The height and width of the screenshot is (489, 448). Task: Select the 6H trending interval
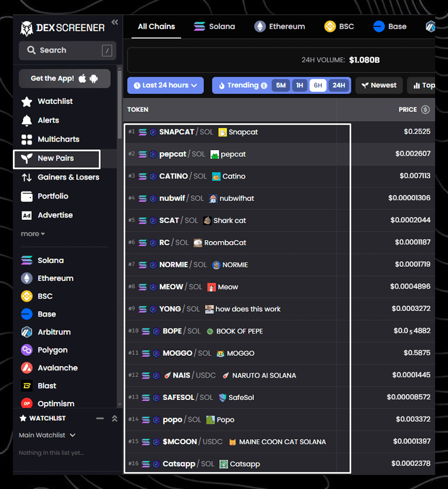[318, 86]
